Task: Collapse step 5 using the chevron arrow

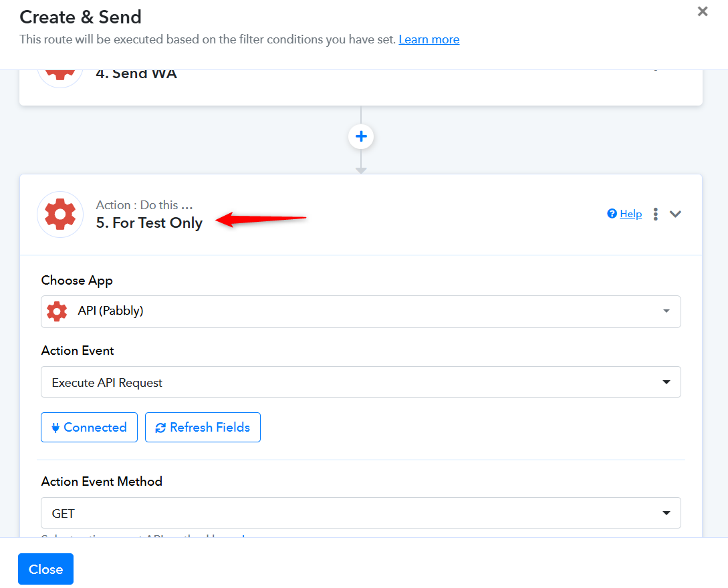Action: coord(675,214)
